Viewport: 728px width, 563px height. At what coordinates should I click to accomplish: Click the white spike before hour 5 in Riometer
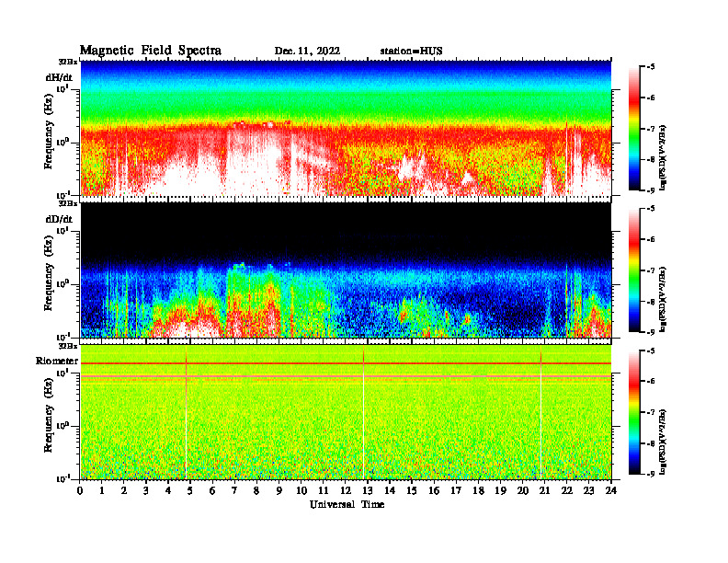pos(187,412)
